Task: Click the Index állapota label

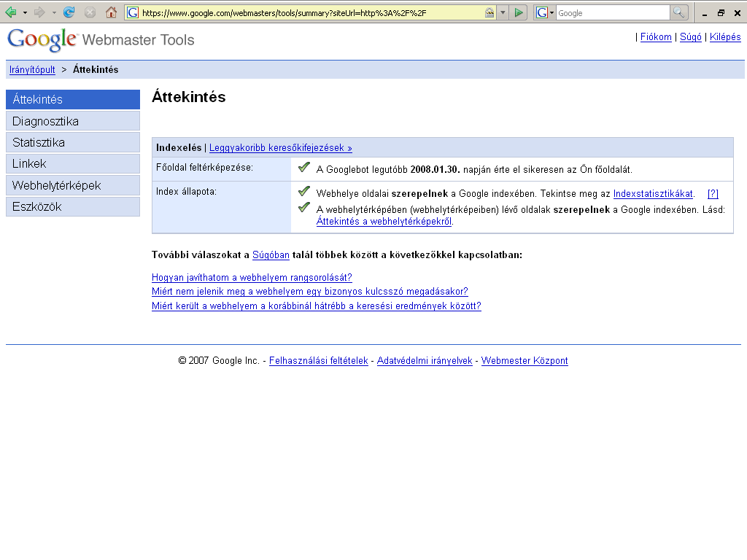Action: [186, 192]
